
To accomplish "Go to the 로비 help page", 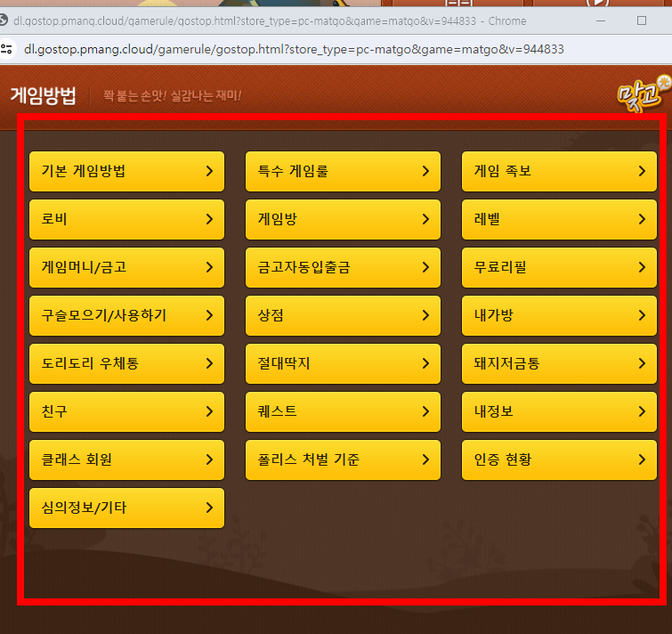I will click(x=126, y=219).
